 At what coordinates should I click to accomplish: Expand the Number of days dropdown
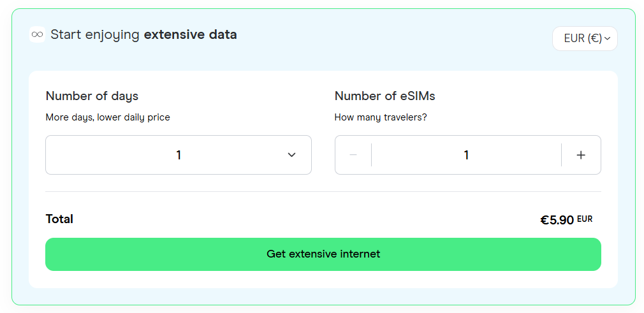coord(179,155)
